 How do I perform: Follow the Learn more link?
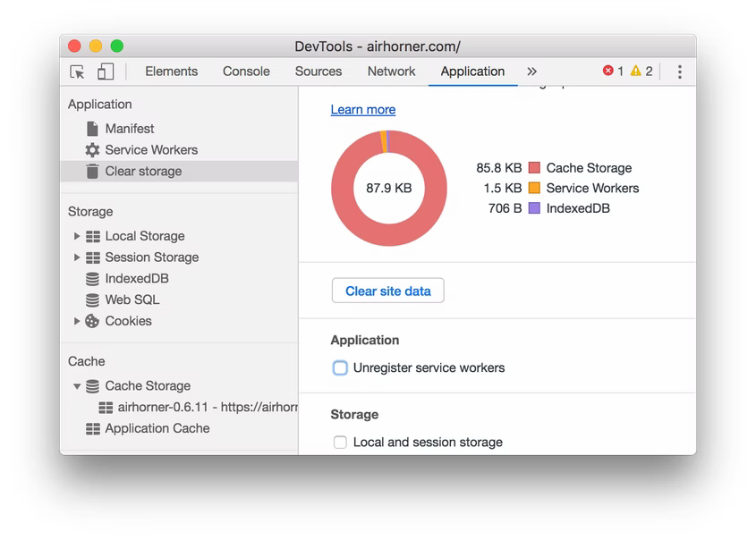pos(363,109)
